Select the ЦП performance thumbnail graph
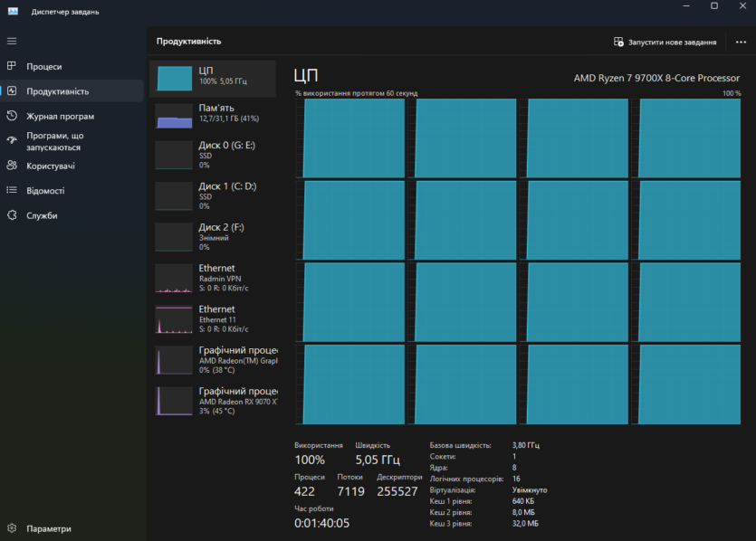This screenshot has height=541, width=756. (x=174, y=79)
